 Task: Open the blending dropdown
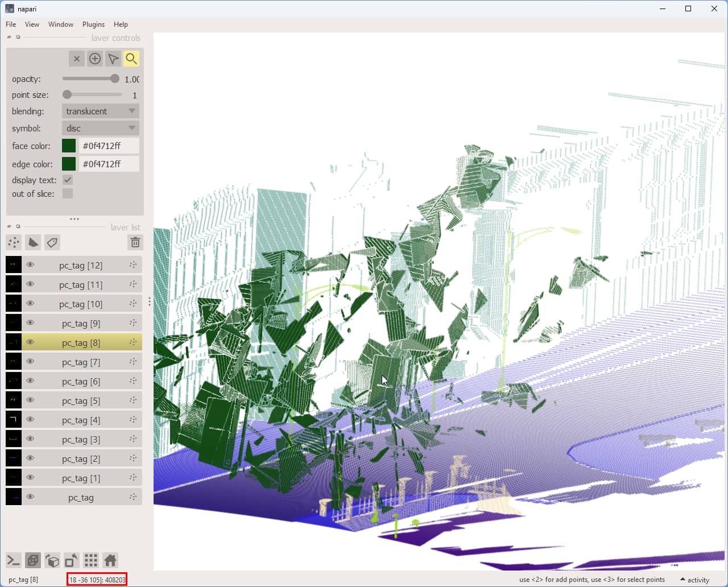[100, 111]
